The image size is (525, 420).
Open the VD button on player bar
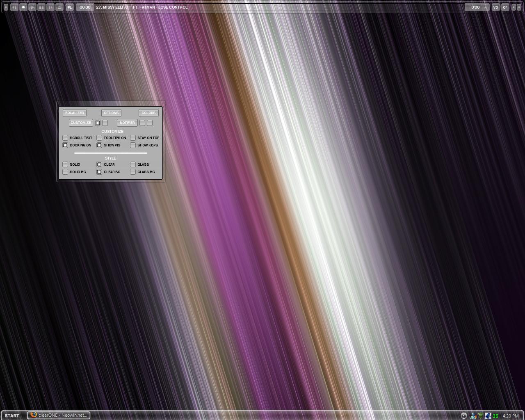coord(496,7)
